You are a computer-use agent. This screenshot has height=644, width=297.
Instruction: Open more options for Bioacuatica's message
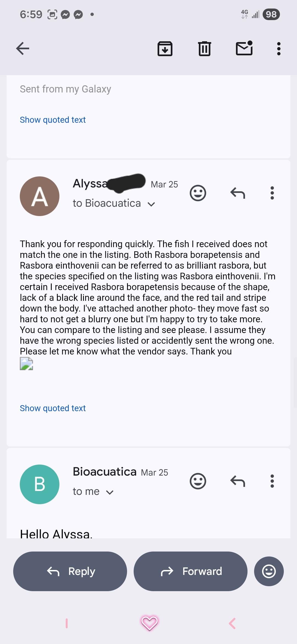[272, 481]
